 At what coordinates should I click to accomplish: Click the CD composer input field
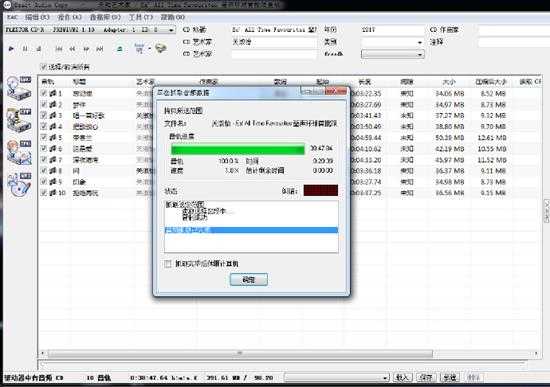tap(514, 30)
